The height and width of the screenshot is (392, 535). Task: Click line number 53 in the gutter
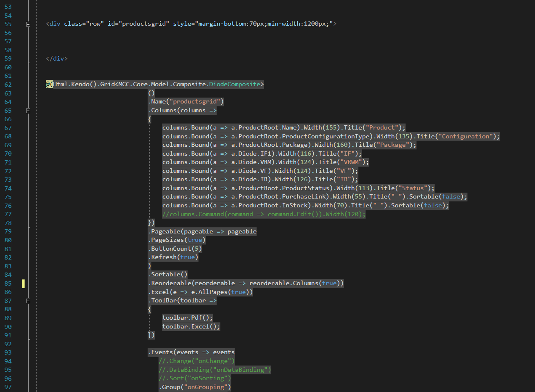click(8, 7)
